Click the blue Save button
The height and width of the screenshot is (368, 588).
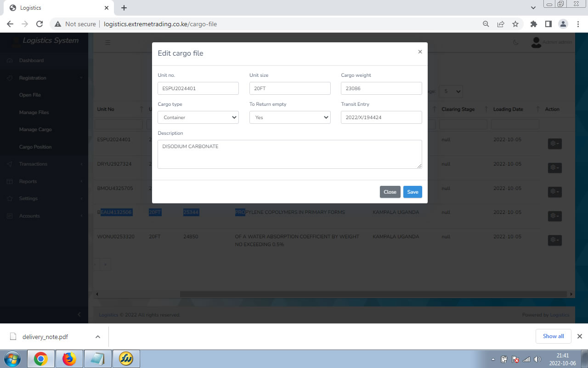pyautogui.click(x=413, y=192)
